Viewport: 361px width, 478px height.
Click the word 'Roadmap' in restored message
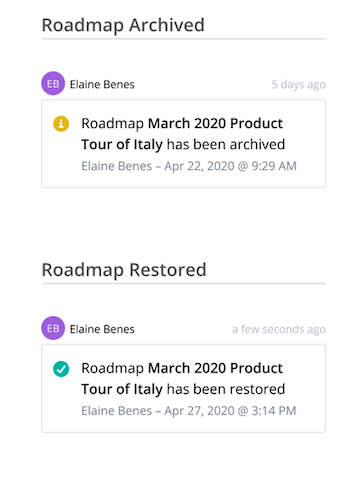point(113,369)
